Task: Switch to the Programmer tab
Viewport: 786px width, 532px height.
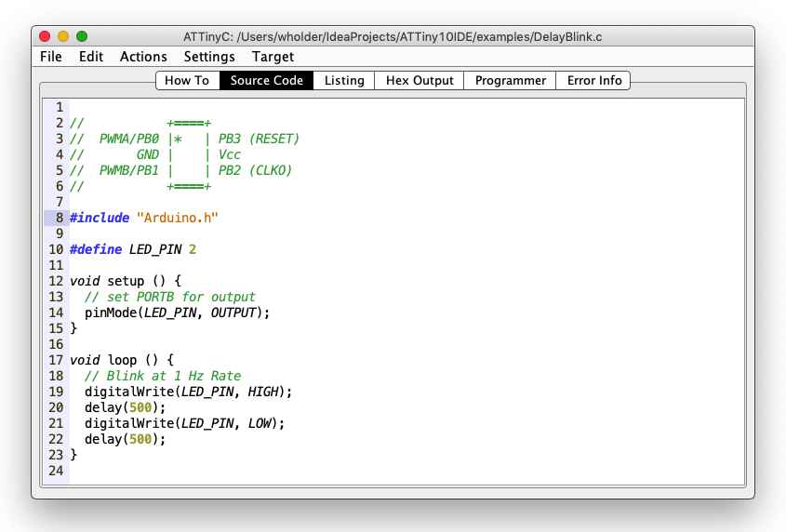Action: pyautogui.click(x=511, y=80)
